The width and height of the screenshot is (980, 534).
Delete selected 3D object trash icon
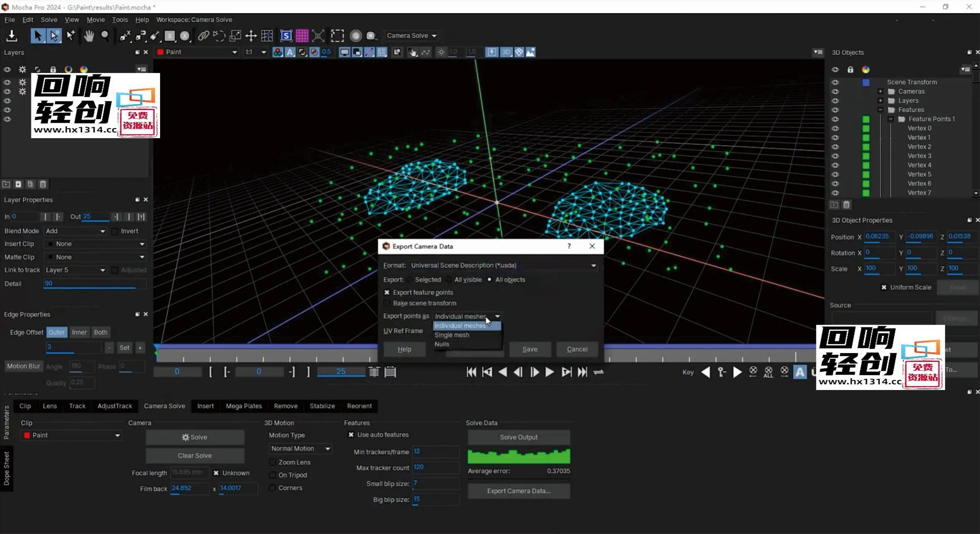click(x=846, y=205)
